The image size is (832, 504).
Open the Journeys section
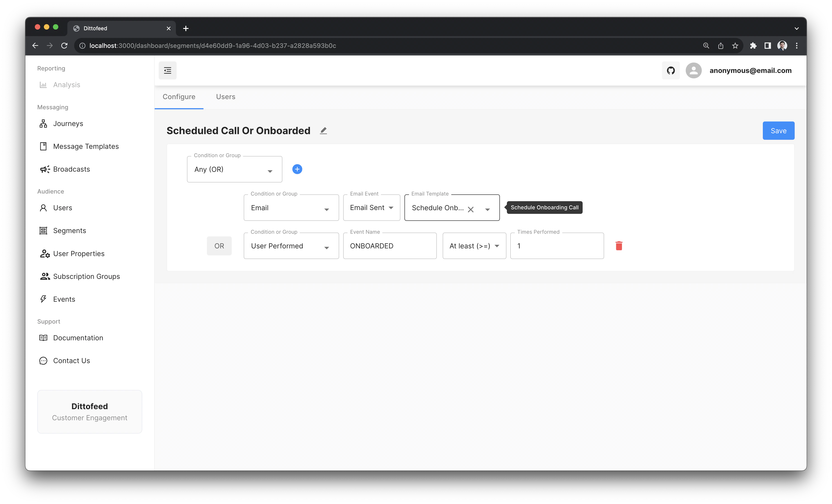(x=68, y=124)
